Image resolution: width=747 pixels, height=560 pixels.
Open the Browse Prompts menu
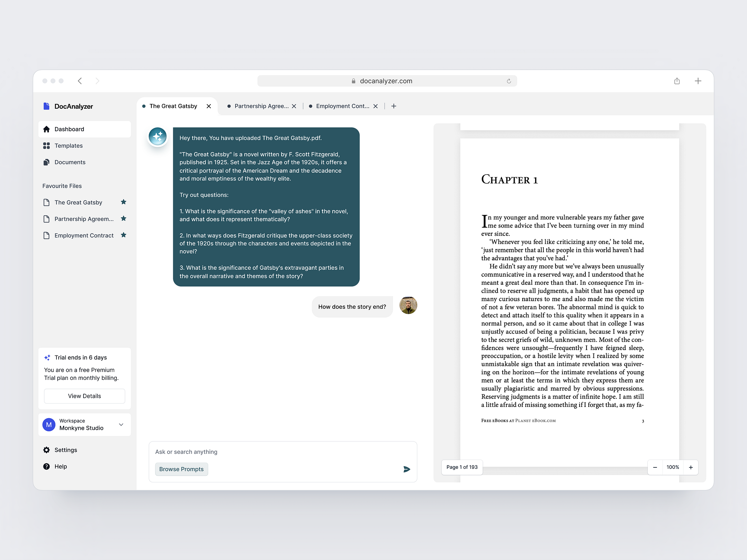181,469
